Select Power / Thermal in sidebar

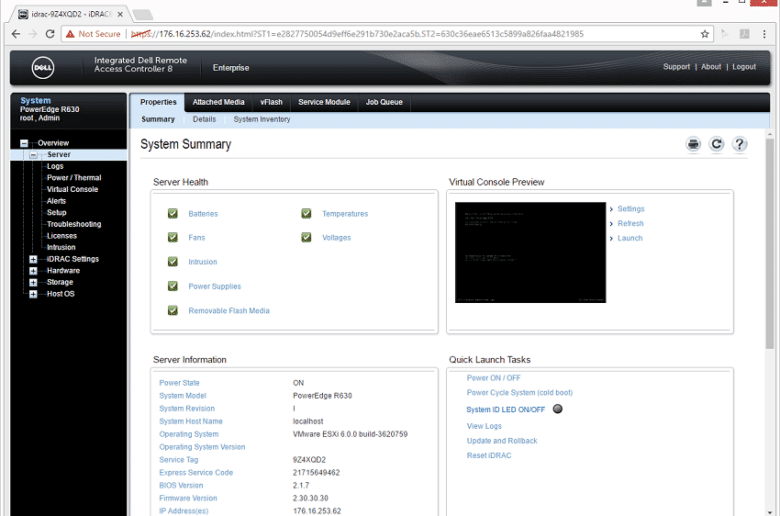74,178
